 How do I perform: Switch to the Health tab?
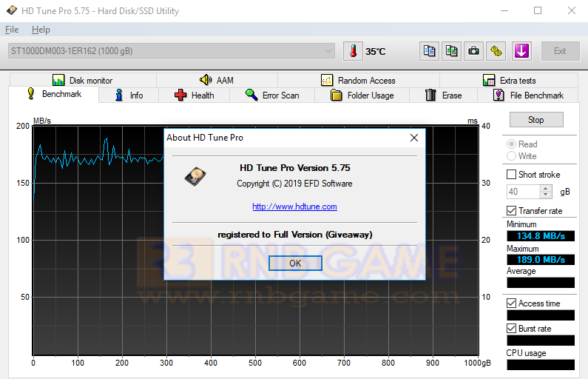[195, 95]
